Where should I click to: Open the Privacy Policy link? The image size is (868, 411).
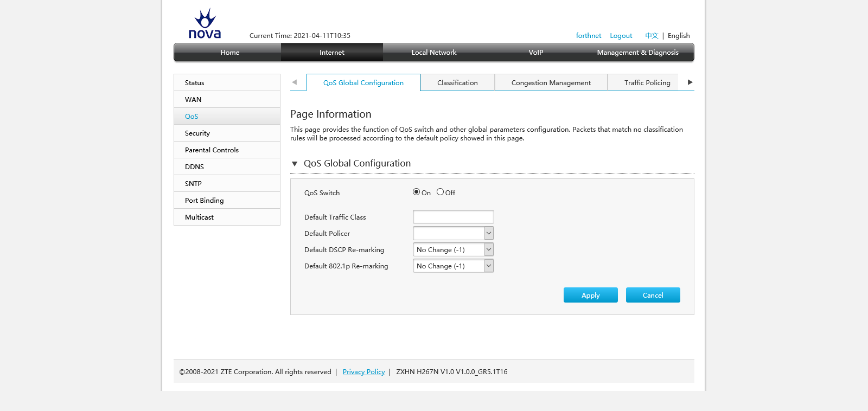363,372
